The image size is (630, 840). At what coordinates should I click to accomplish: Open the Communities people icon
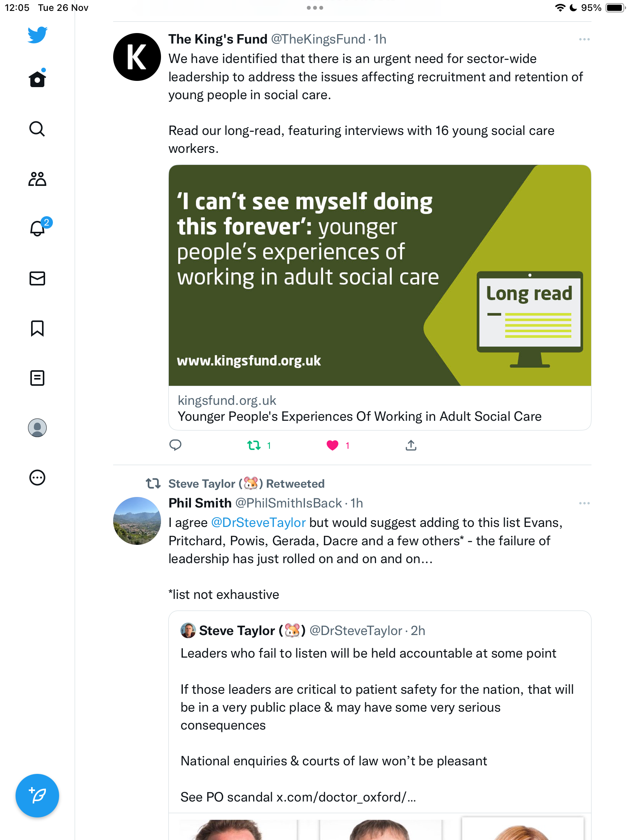[x=37, y=179]
